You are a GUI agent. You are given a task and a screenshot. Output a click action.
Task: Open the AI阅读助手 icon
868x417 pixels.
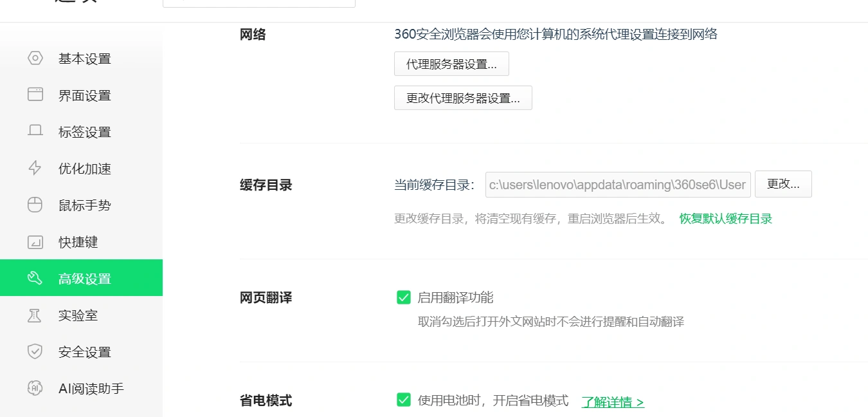click(35, 388)
